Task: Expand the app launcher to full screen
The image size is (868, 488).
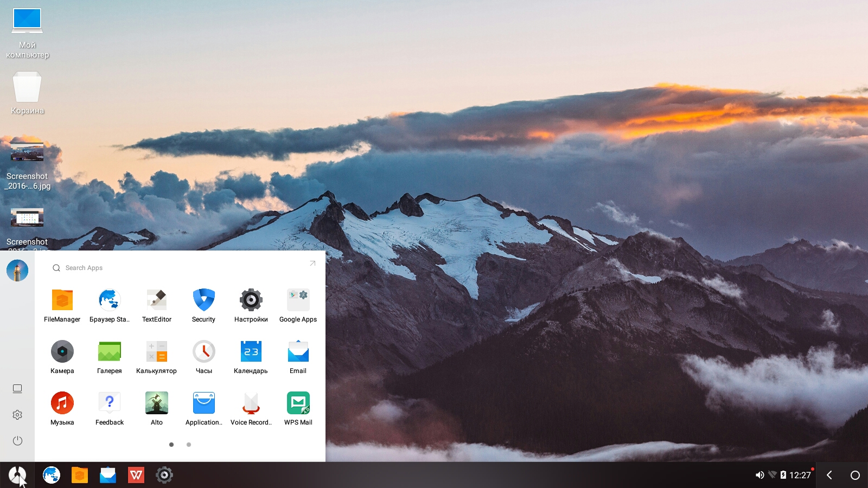Action: click(x=312, y=264)
